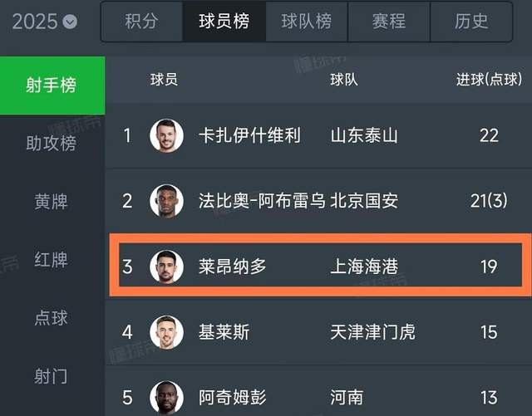Show the 黄牌 ranking

pyautogui.click(x=52, y=202)
